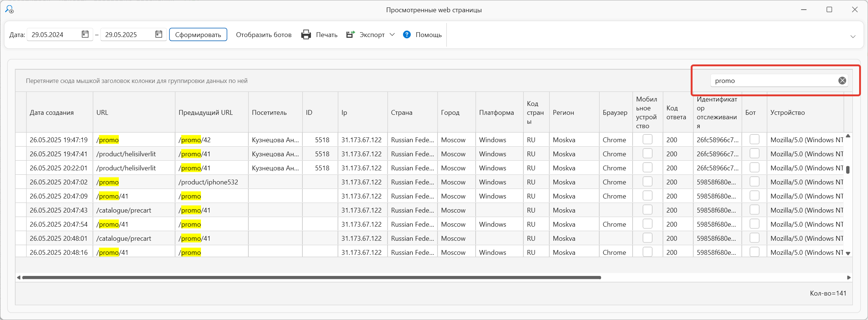The height and width of the screenshot is (320, 868).
Task: Toggle Бот checkbox in 20:47:43 row
Action: pos(754,210)
